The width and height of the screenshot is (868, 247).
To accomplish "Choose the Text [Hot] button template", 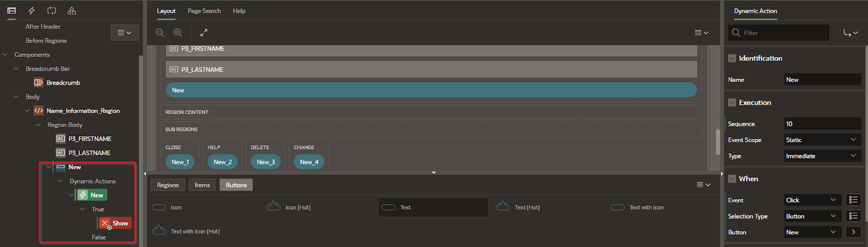I will point(518,207).
